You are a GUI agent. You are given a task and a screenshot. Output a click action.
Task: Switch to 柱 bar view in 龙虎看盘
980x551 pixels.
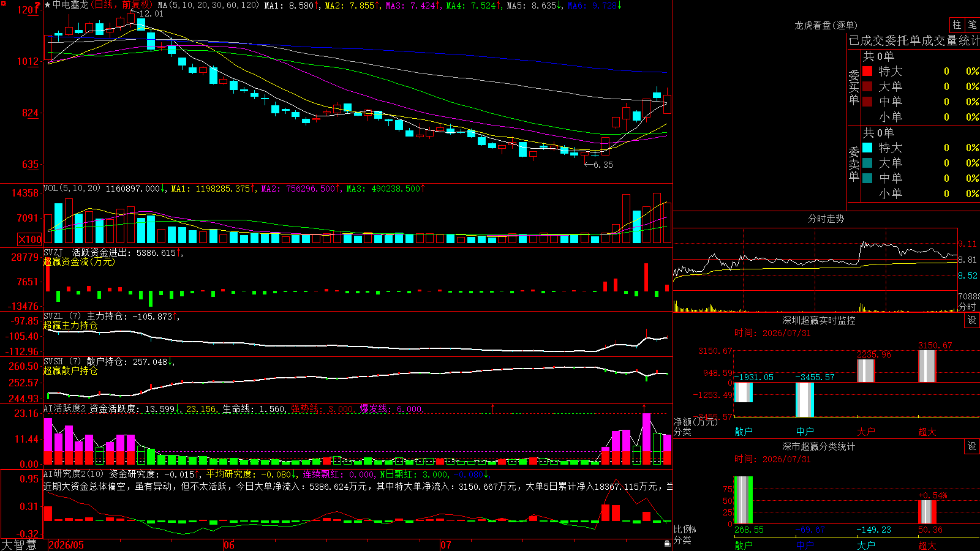coord(957,24)
